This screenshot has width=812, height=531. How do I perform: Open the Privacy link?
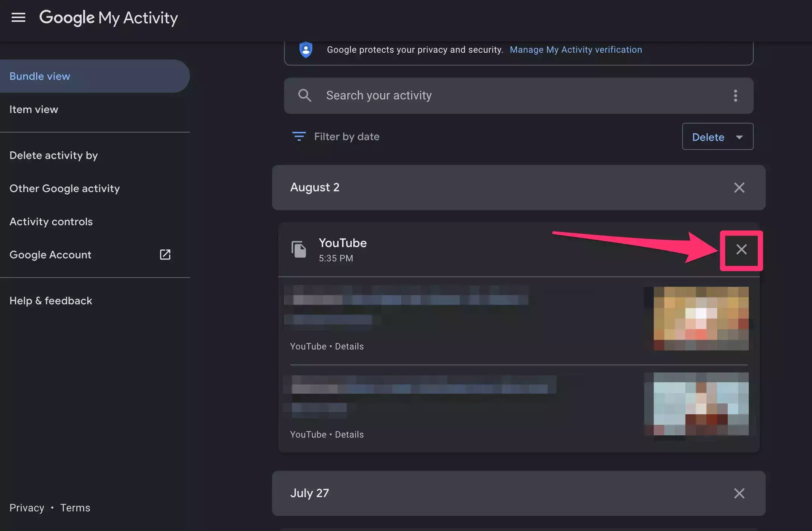[27, 508]
